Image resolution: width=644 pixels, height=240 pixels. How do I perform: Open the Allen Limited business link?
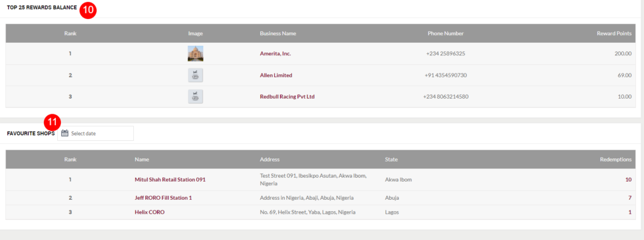coord(276,75)
